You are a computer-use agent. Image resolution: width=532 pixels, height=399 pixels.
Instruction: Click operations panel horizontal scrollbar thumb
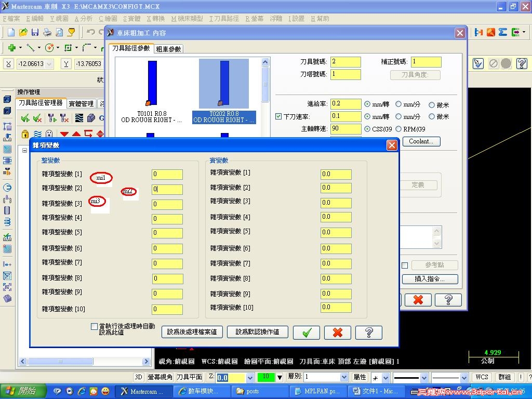click(60, 362)
